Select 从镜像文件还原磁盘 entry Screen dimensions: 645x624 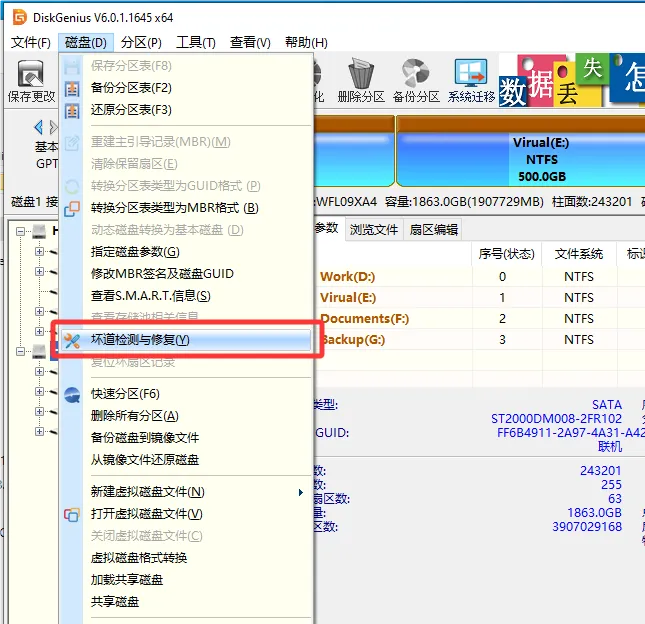click(186, 460)
